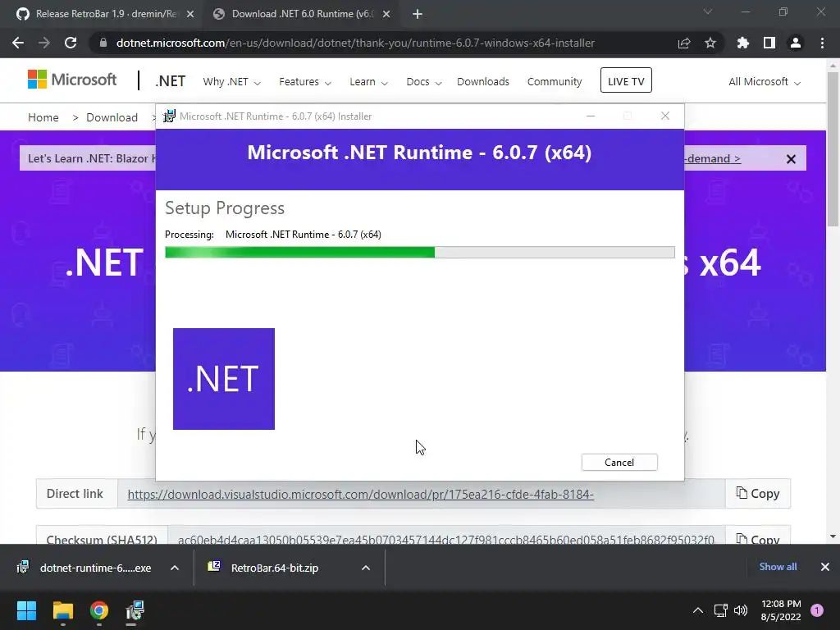Screen dimensions: 840x630
Task: Click the Microsoft logo in the header
Action: [72, 80]
